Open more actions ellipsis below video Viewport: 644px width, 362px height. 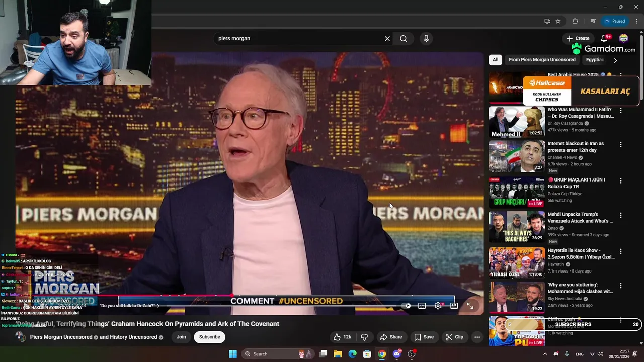pyautogui.click(x=477, y=337)
